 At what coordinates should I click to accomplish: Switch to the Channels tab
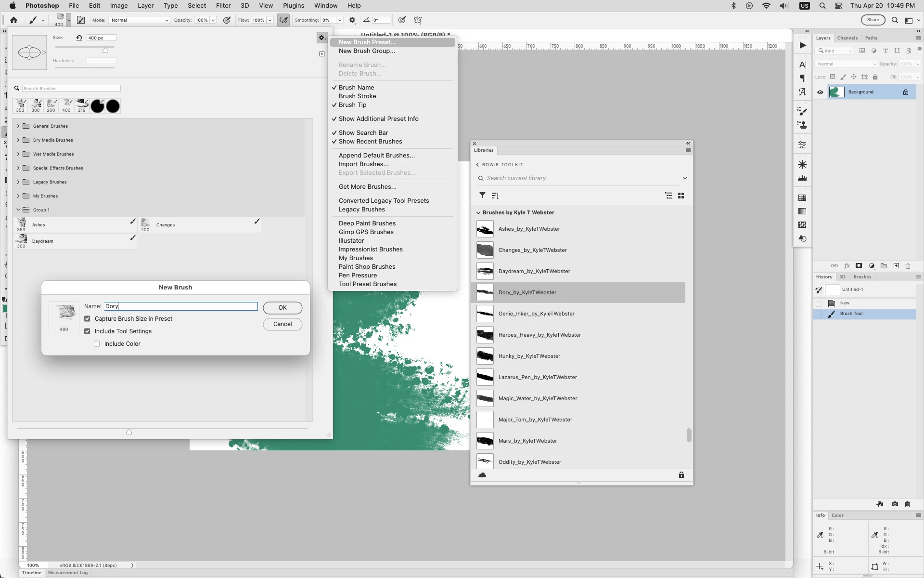[x=847, y=38]
